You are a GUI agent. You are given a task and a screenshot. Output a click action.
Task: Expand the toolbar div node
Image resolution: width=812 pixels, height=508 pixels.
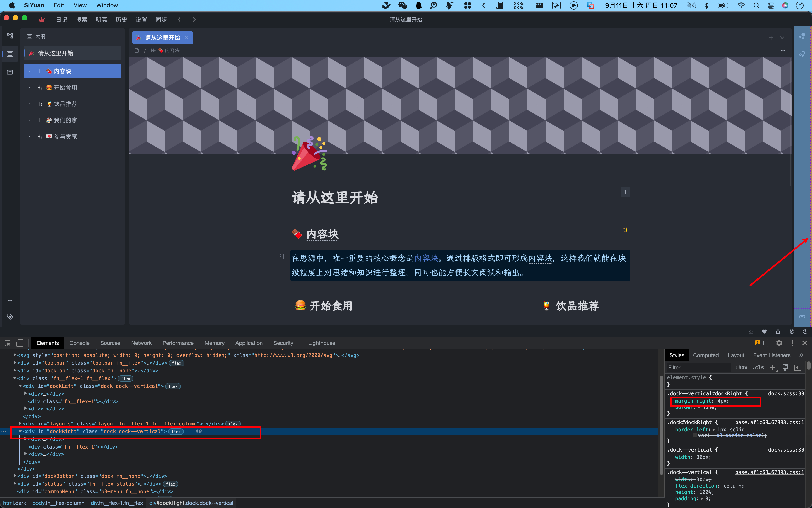(x=15, y=363)
